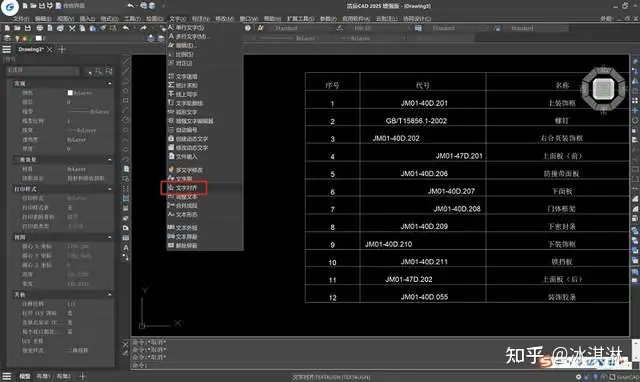Click the Open file icon in the standard toolbar

click(x=17, y=28)
